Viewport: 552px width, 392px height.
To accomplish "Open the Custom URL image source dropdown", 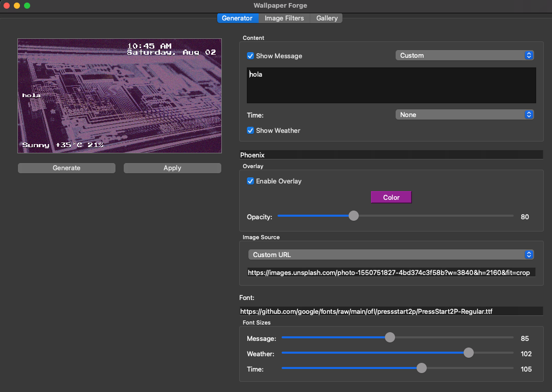I will (x=391, y=255).
